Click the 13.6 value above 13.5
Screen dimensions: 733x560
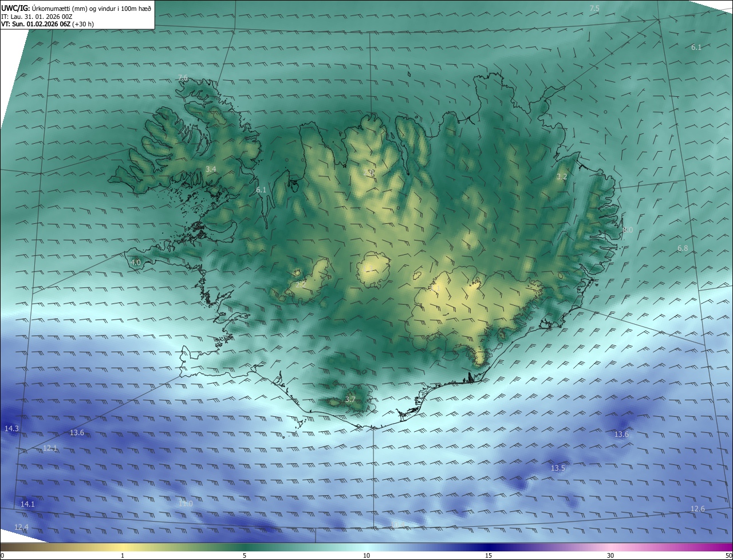pyautogui.click(x=621, y=434)
